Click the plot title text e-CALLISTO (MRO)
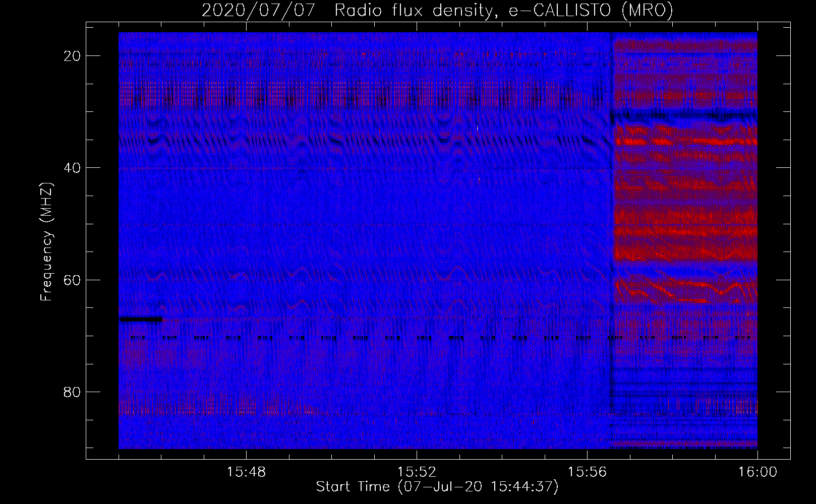This screenshot has width=816, height=504. tap(591, 10)
